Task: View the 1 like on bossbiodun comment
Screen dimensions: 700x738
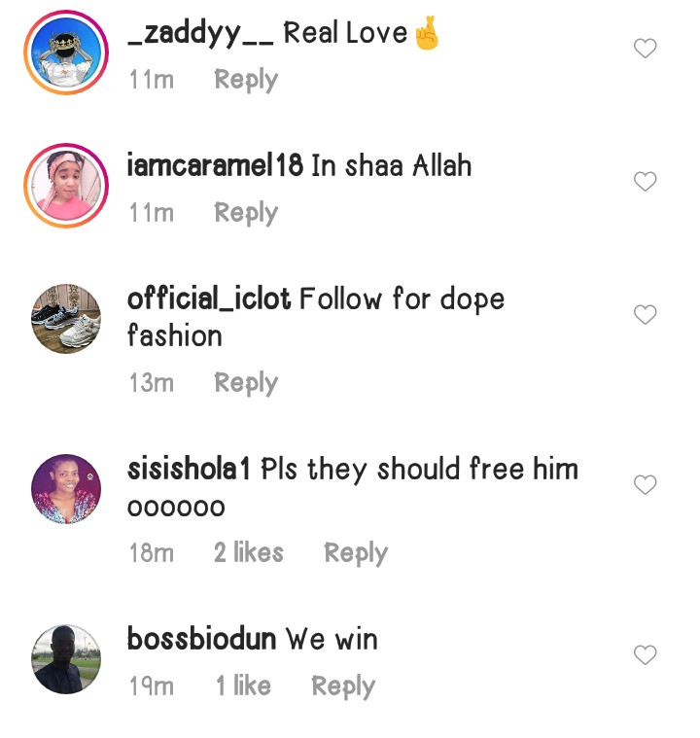Action: point(243,685)
